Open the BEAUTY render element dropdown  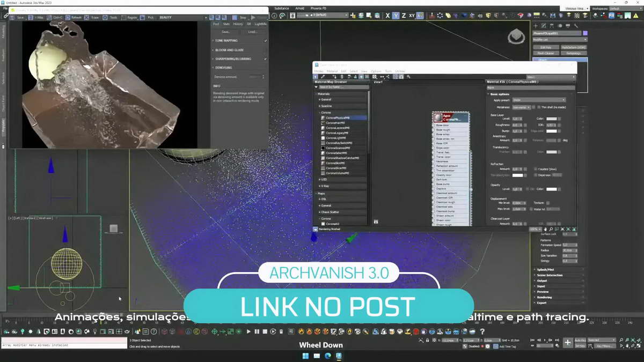[x=182, y=17]
